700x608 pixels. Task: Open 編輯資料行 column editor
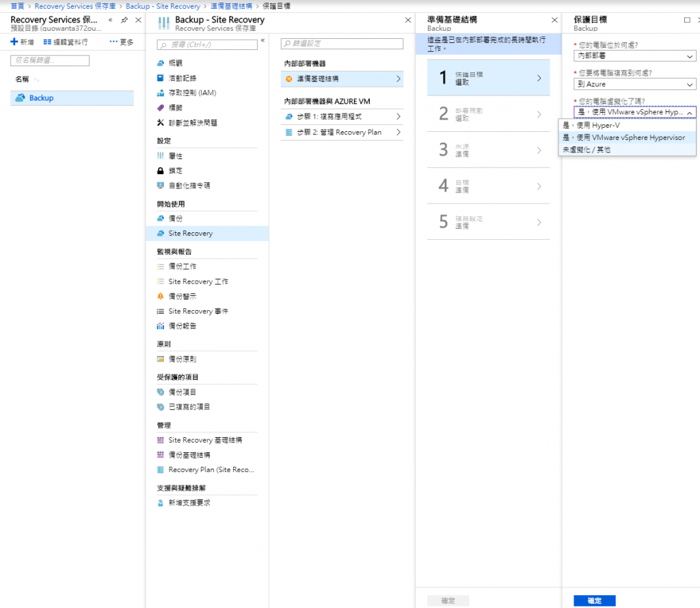[66, 42]
